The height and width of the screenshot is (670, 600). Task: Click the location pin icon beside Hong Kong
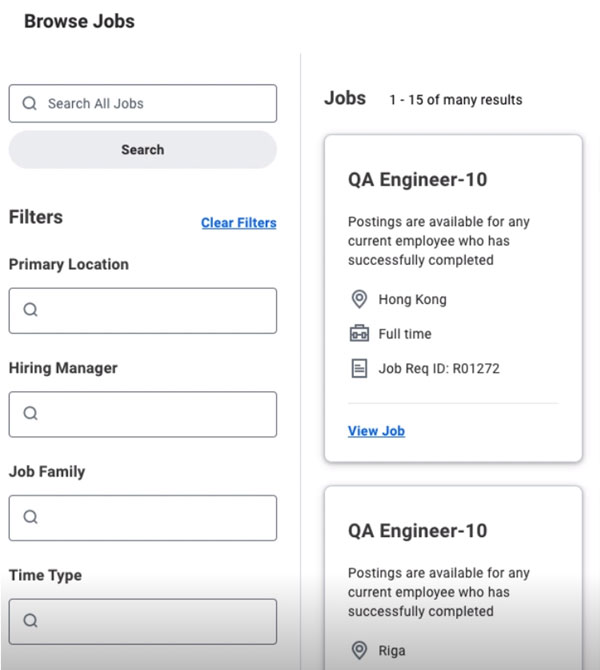click(x=359, y=299)
